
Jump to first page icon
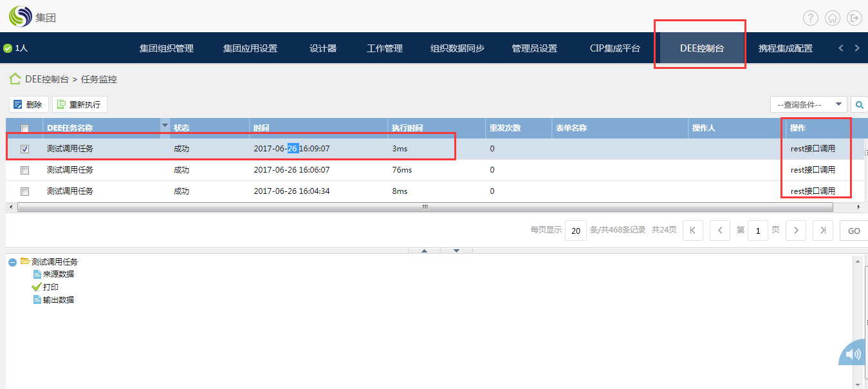coord(693,231)
